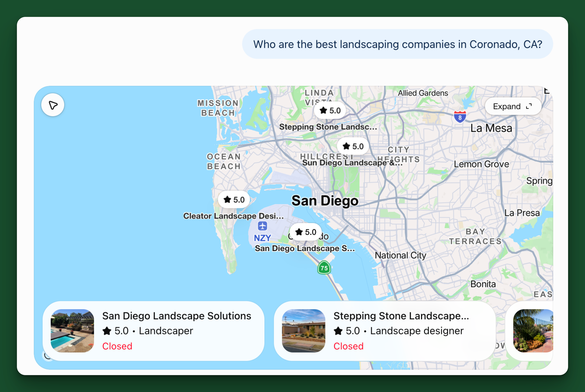Open the partially visible third business card
The image size is (585, 392).
click(x=530, y=331)
